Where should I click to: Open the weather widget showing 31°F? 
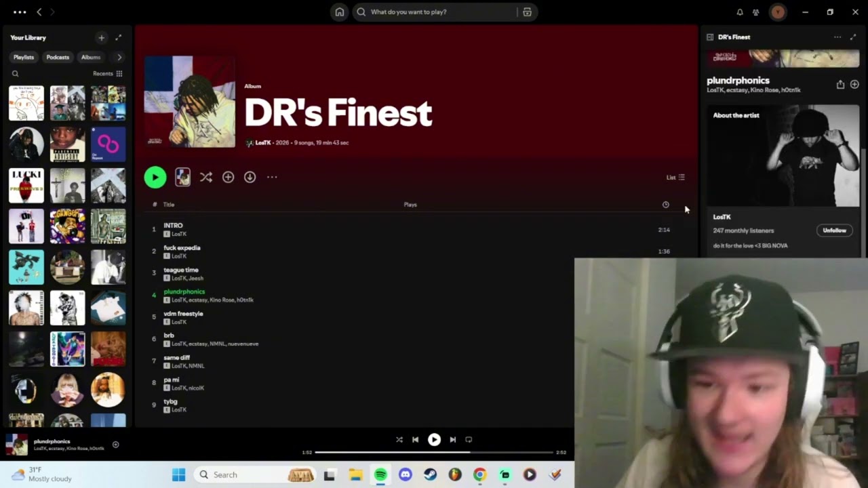(x=42, y=474)
